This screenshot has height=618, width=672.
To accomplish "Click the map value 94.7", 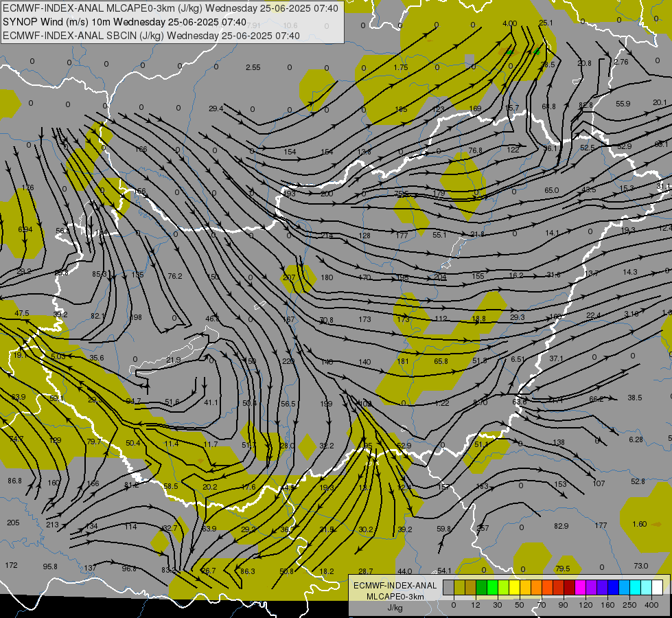I will tap(133, 401).
